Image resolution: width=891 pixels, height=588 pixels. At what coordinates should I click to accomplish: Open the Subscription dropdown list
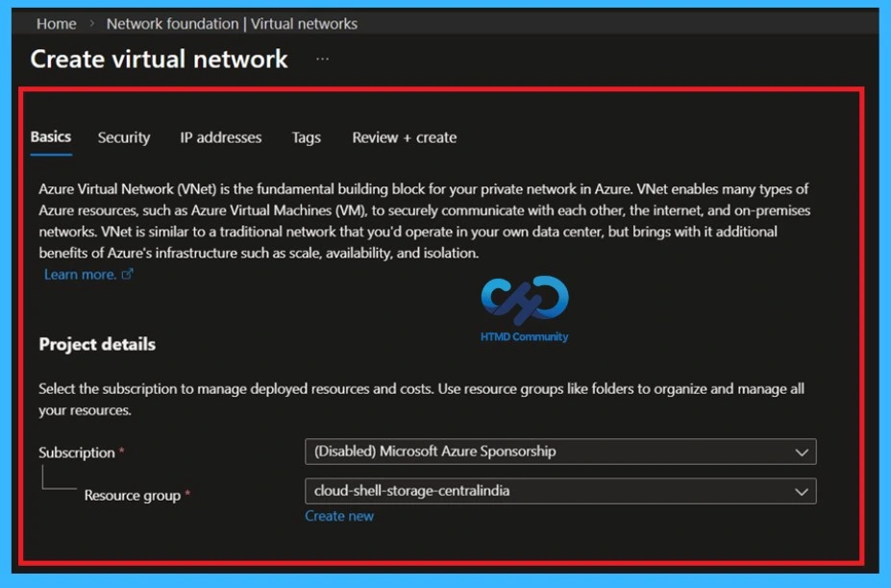tap(560, 452)
